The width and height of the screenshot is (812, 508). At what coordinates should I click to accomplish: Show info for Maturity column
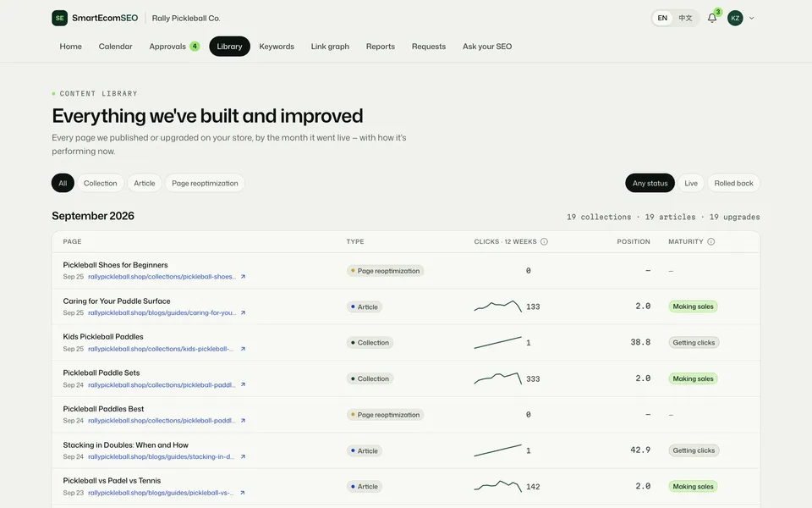click(711, 241)
